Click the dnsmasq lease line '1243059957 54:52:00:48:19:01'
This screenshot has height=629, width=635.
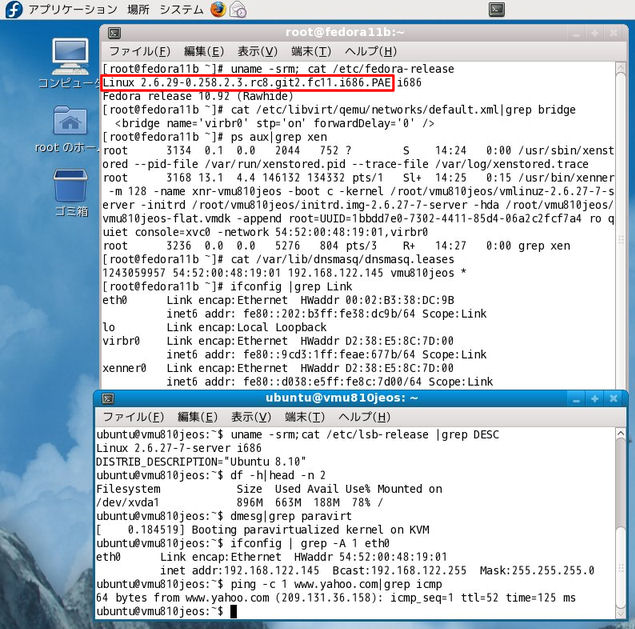tap(284, 273)
